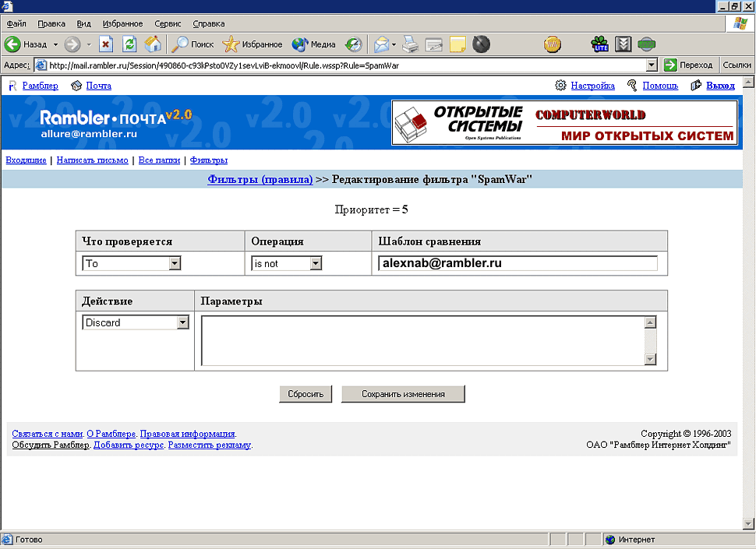Open the Вид menu
This screenshot has height=549, width=756.
click(x=84, y=23)
